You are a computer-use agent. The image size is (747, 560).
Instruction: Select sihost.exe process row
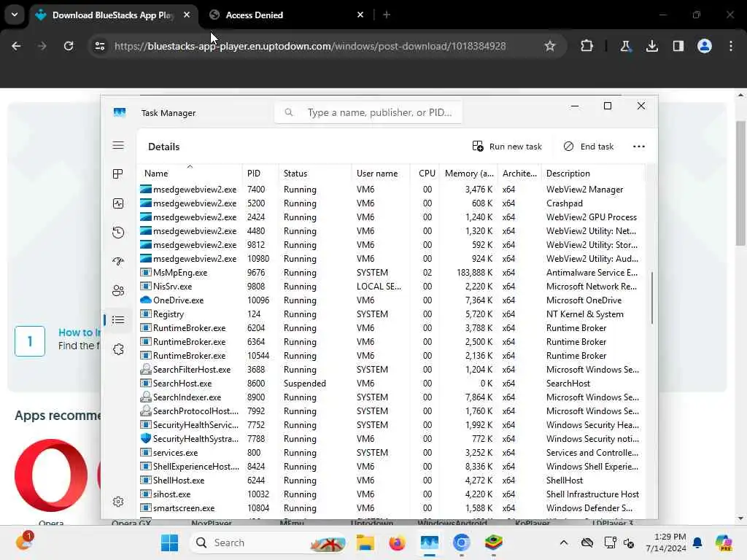coord(392,494)
